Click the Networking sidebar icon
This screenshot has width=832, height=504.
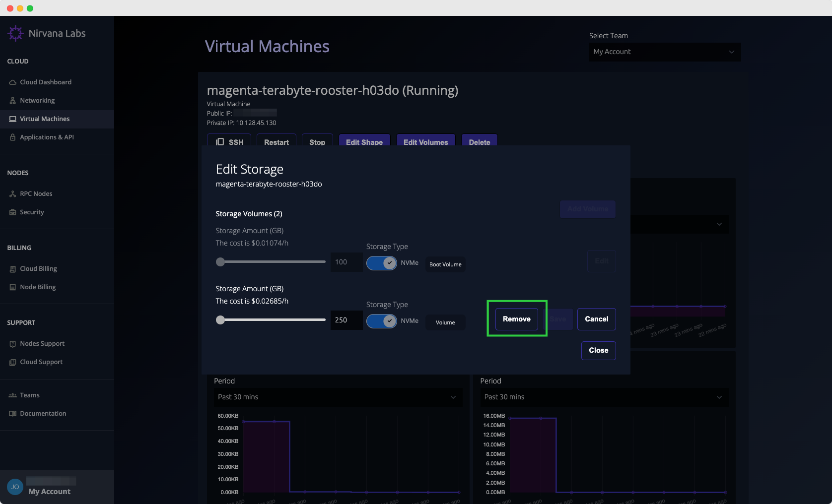click(x=13, y=101)
